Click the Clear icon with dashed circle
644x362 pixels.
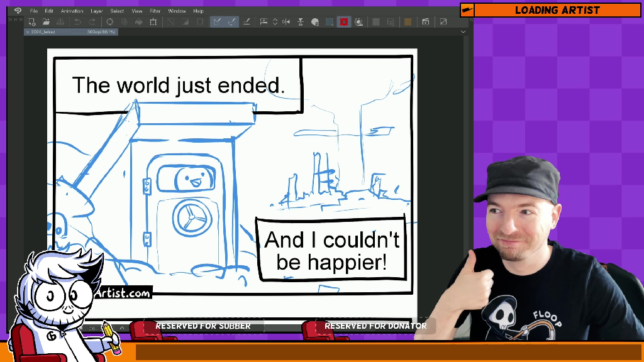pos(109,22)
